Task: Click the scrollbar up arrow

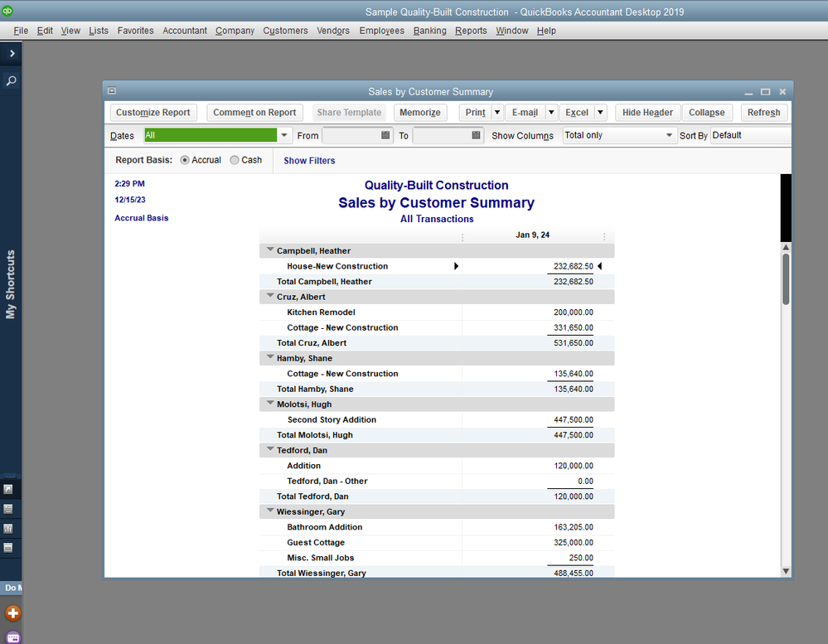Action: (786, 247)
